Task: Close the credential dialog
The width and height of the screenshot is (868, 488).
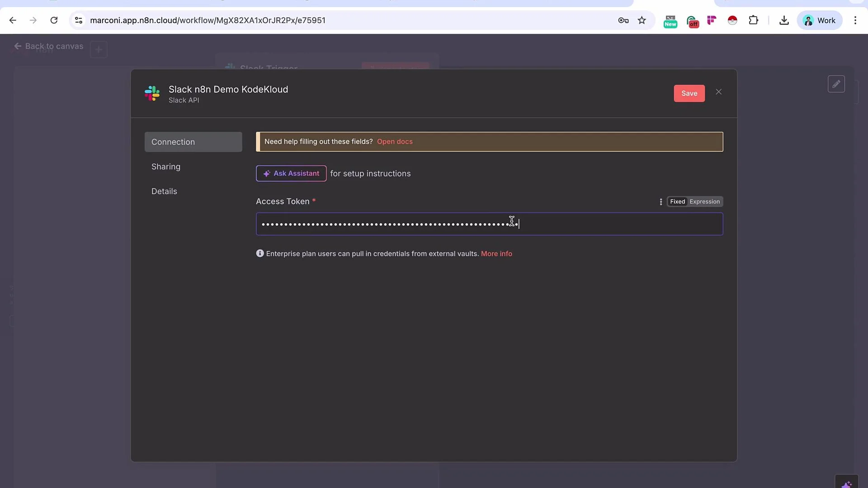Action: (719, 92)
